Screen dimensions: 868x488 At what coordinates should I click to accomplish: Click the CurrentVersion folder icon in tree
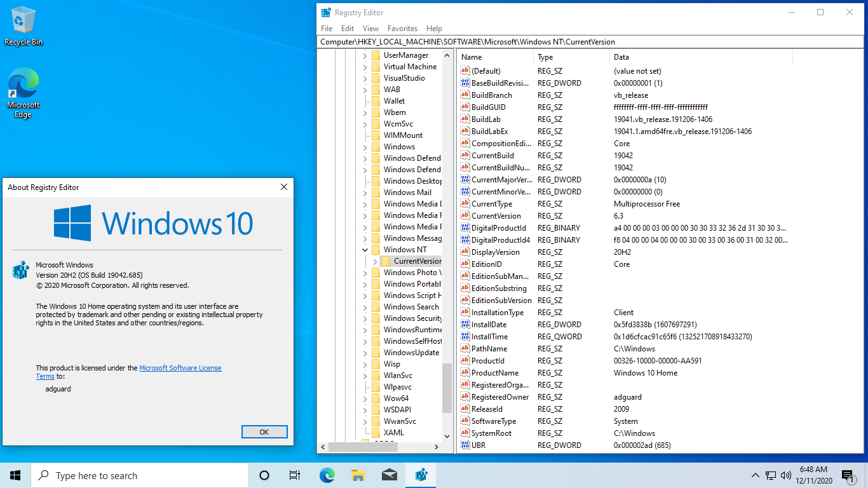point(386,261)
